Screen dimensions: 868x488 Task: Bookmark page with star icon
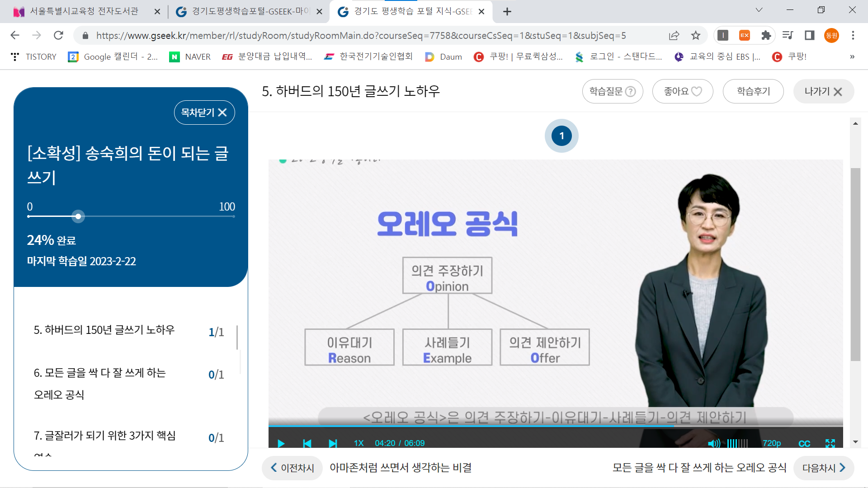point(695,35)
